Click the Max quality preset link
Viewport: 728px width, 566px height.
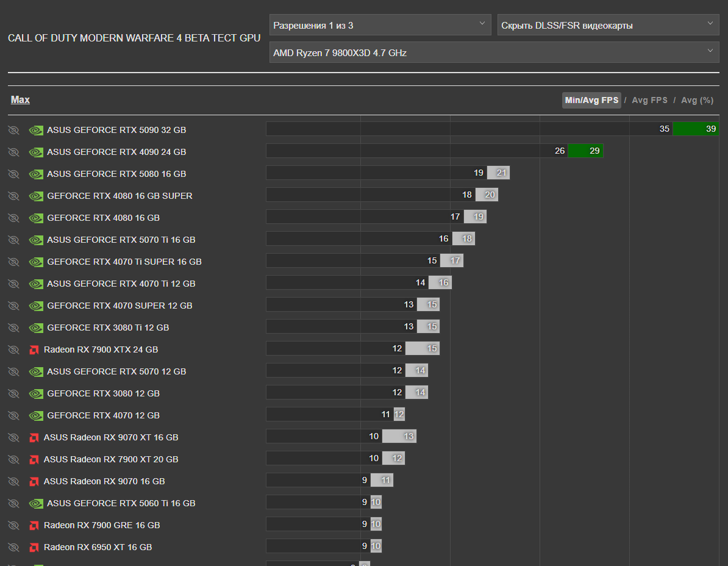click(x=21, y=100)
